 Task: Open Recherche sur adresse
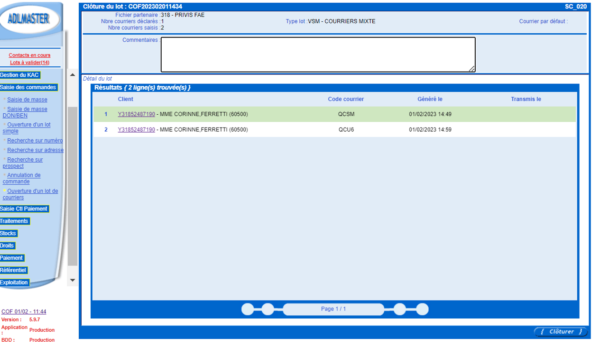click(x=35, y=150)
